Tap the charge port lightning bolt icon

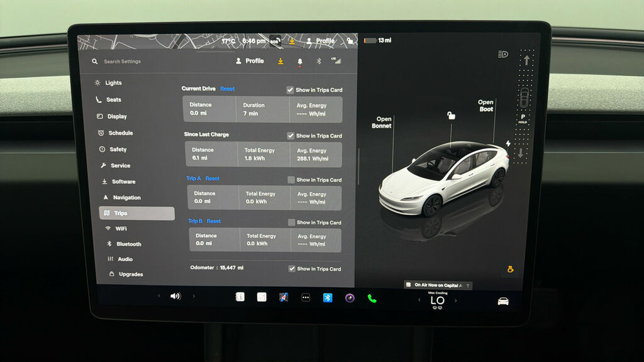[x=508, y=144]
